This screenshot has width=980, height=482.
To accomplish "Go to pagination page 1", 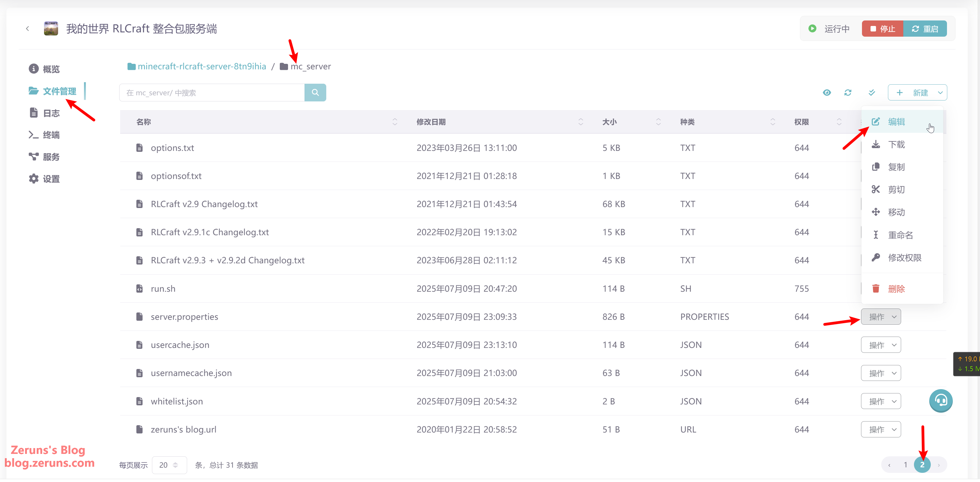I will click(905, 465).
